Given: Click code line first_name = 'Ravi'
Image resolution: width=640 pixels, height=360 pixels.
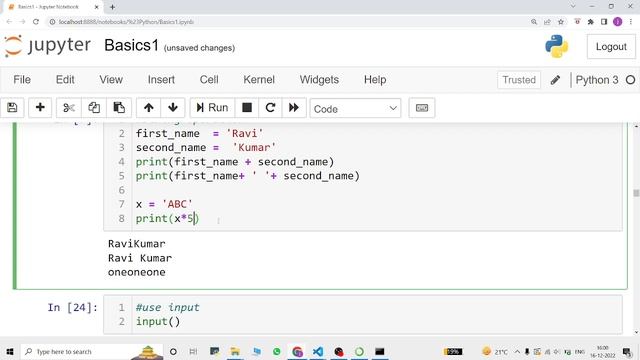Looking at the screenshot, I should tap(200, 133).
